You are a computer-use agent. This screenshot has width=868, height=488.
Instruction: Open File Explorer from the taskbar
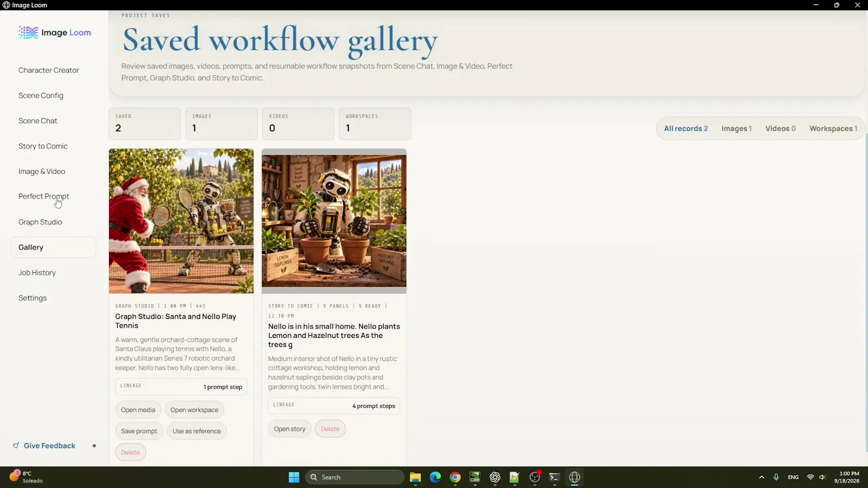click(x=416, y=477)
